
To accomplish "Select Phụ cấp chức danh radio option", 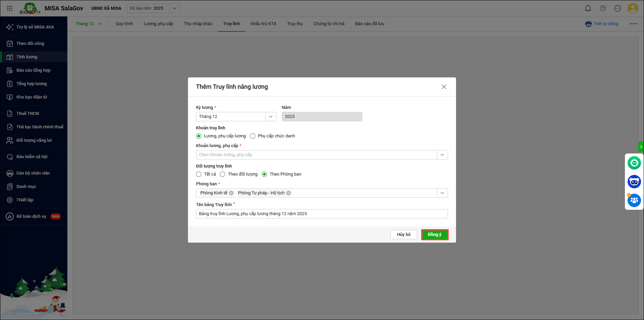I will [x=253, y=136].
